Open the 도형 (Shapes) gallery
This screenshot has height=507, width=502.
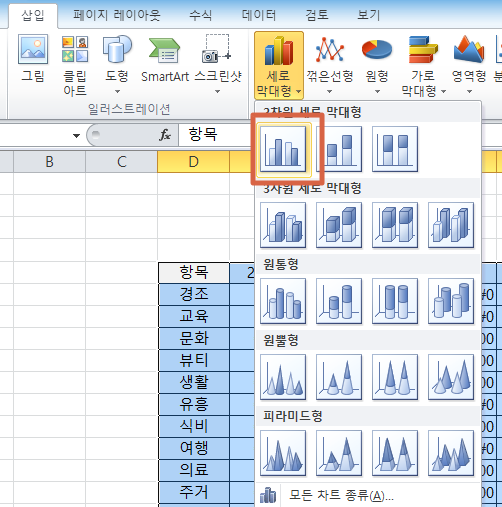(x=117, y=64)
